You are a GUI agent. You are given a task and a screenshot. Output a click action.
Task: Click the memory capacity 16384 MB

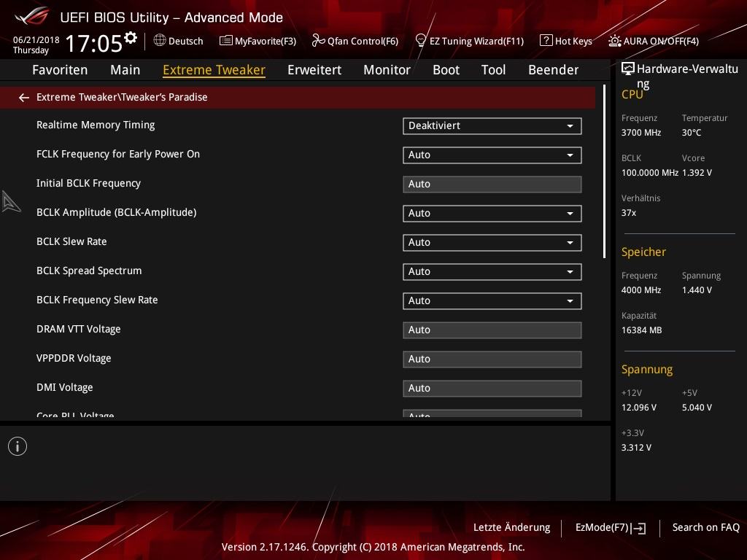[642, 330]
